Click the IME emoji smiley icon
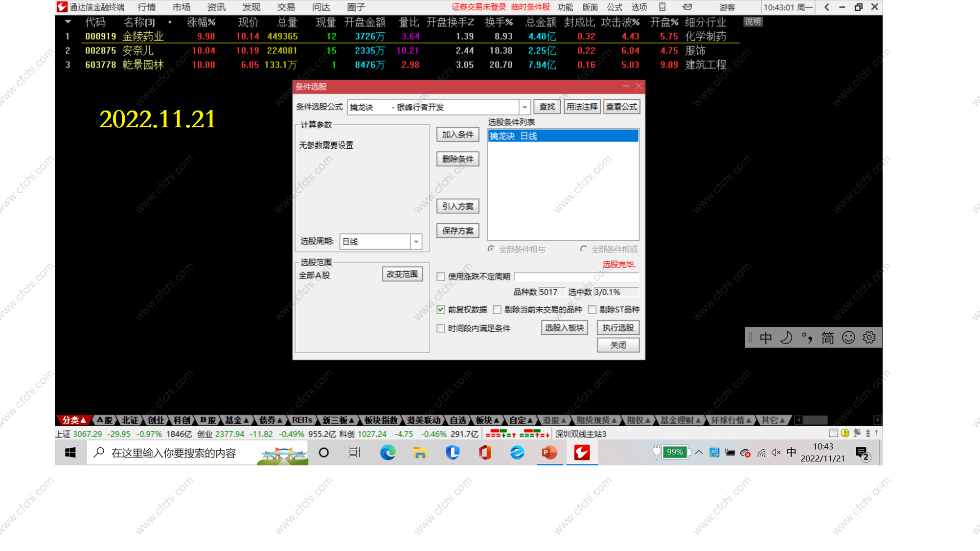 tap(848, 338)
